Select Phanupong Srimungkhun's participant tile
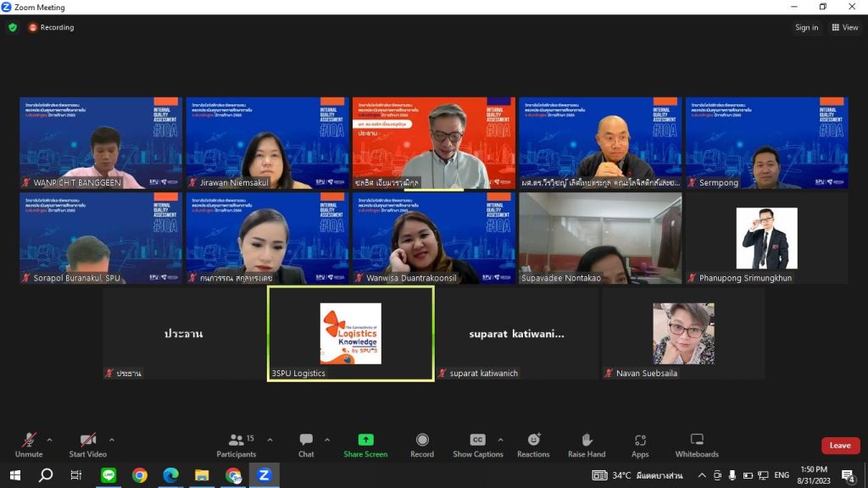This screenshot has width=868, height=488. 766,238
